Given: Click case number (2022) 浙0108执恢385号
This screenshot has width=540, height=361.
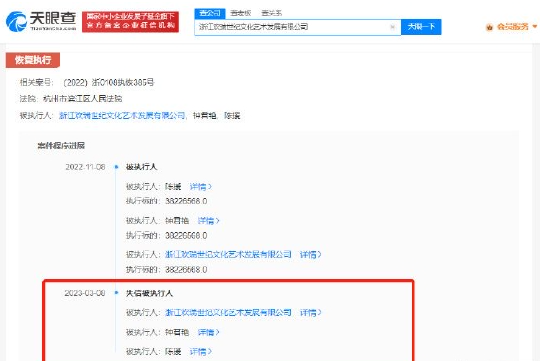Looking at the screenshot, I should (109, 82).
